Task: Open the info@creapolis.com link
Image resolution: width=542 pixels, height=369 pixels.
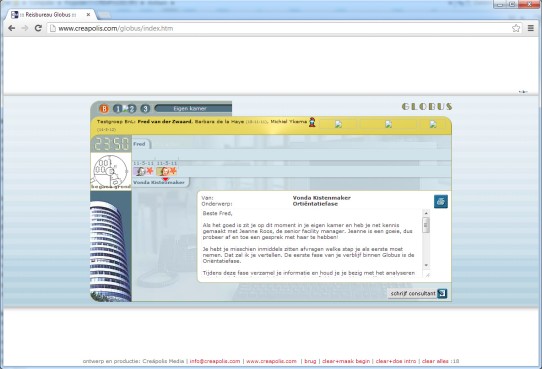Action: pos(215,361)
